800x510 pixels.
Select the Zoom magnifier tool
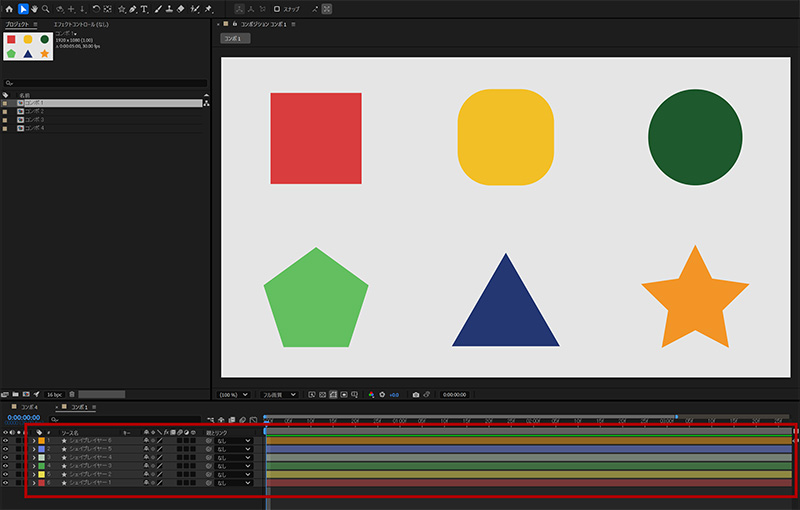(x=47, y=9)
